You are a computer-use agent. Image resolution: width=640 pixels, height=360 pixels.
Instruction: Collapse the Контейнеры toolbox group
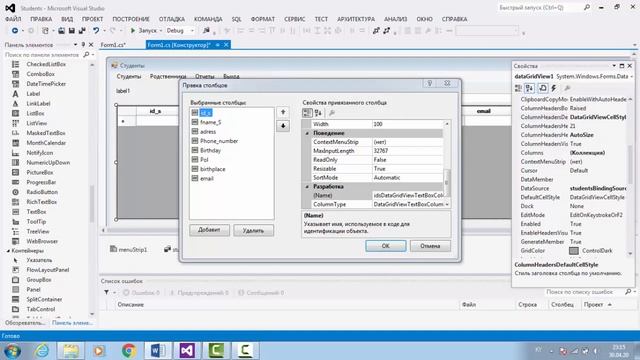point(8,251)
